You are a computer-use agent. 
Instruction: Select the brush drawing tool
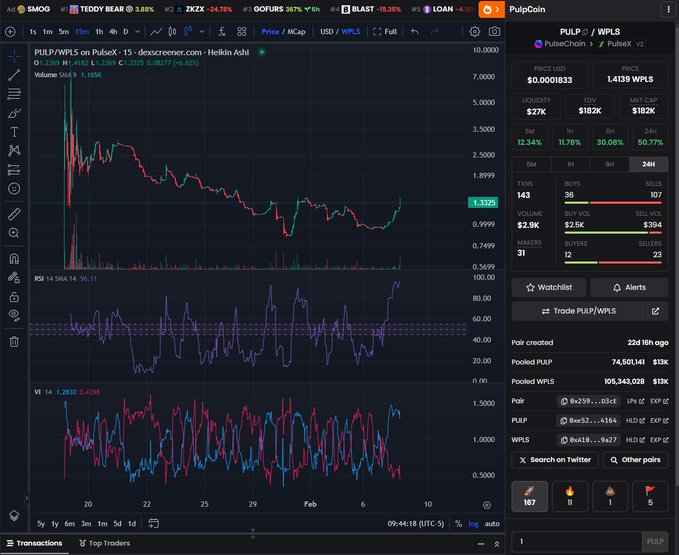[14, 113]
